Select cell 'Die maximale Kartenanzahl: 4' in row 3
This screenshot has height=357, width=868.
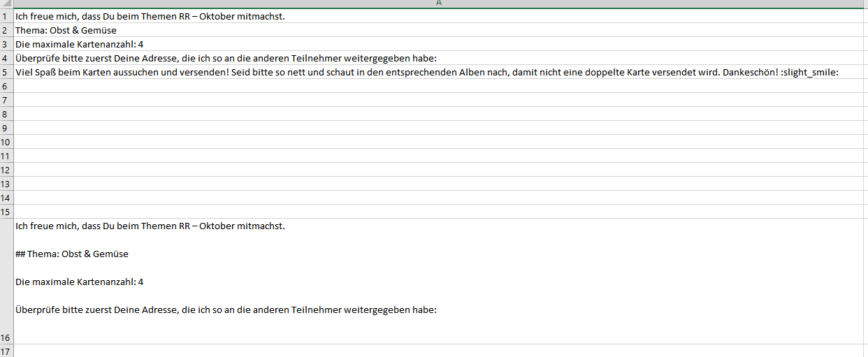(x=80, y=44)
